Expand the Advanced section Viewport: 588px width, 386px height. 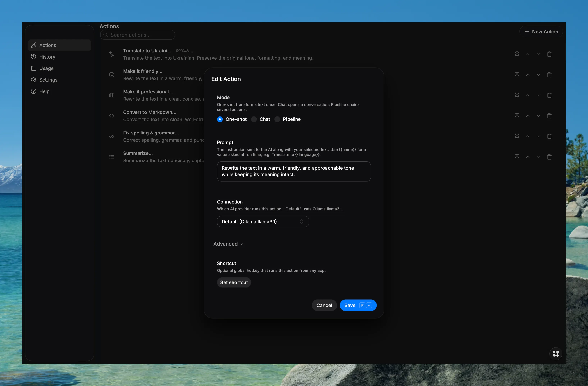228,244
